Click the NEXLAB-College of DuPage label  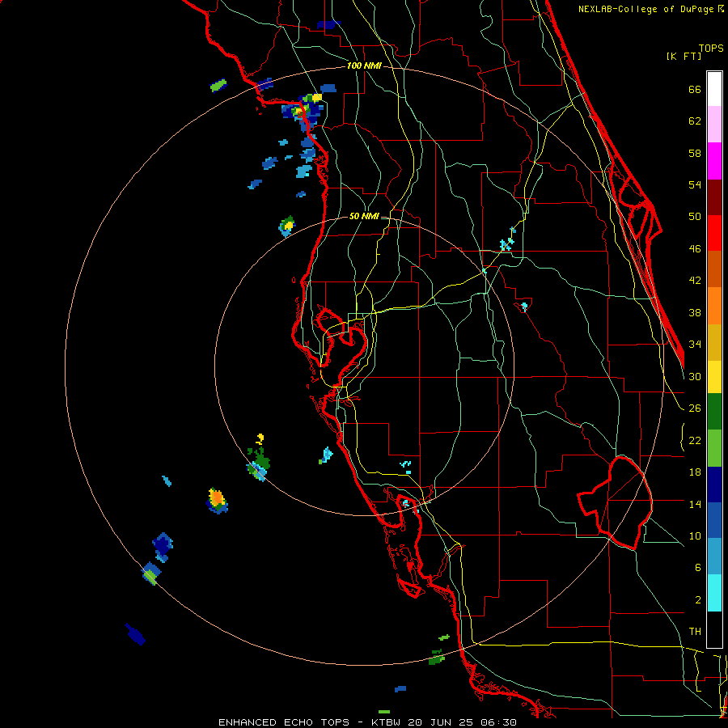(x=651, y=9)
